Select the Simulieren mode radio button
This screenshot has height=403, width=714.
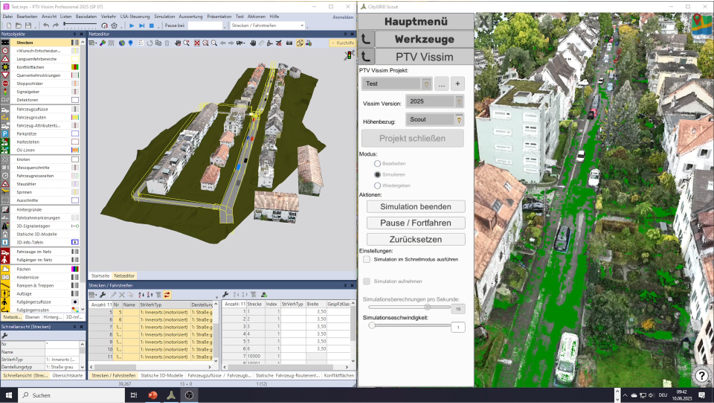(x=377, y=174)
